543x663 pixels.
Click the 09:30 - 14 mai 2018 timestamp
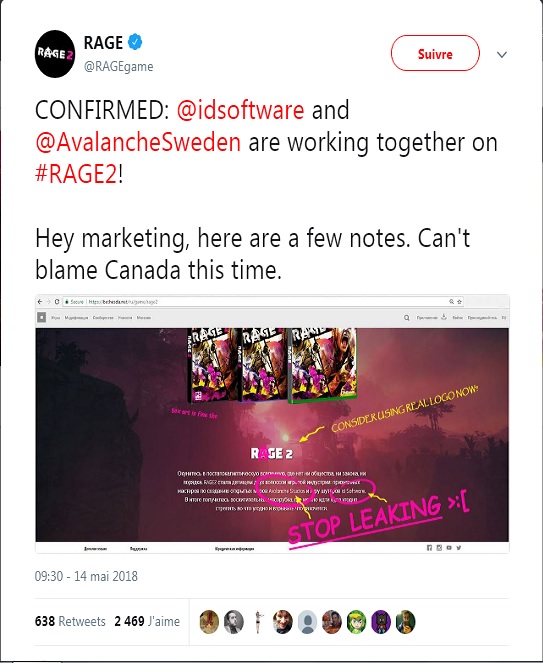(86, 576)
